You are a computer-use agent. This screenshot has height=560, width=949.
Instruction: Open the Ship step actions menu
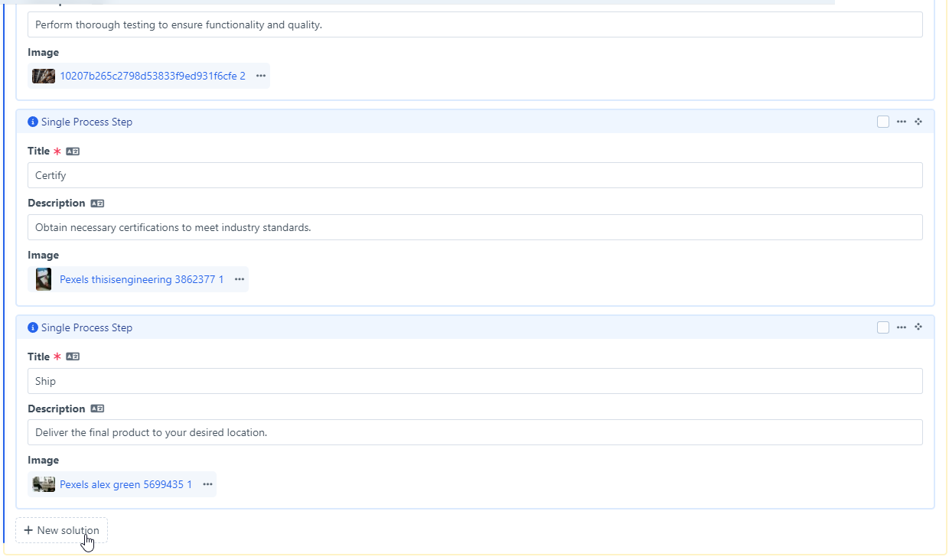point(902,327)
